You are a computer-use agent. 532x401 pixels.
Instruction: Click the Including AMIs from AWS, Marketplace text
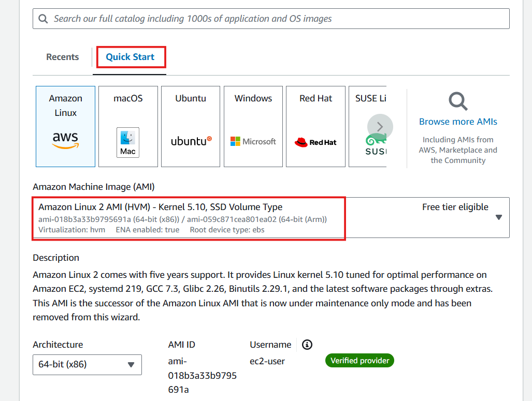coord(458,150)
